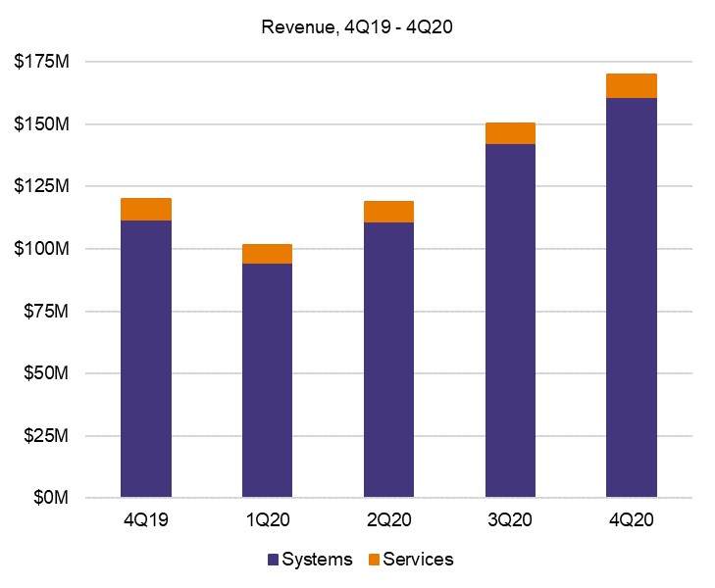Screen dimensions: 715x588
Task: Select the "3Q20" x-axis label
Action: click(510, 520)
